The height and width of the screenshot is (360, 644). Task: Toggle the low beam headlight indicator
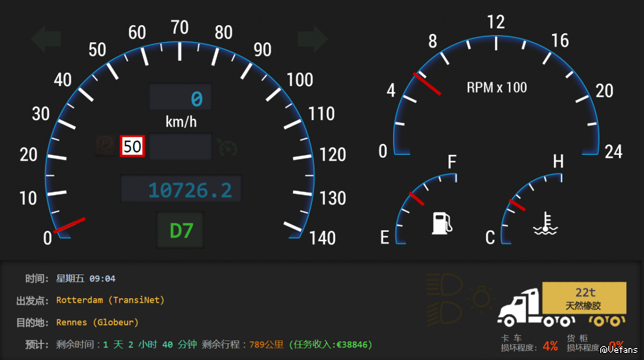(444, 312)
